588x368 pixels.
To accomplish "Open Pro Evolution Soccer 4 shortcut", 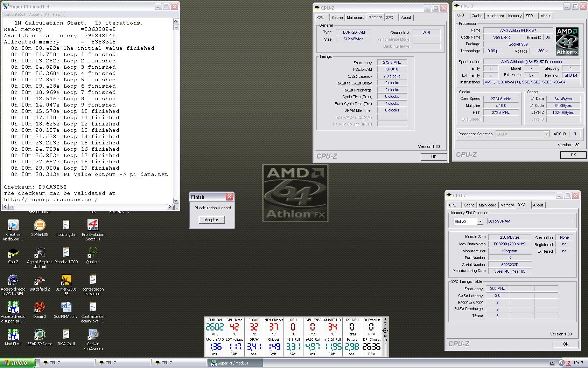I will click(93, 230).
